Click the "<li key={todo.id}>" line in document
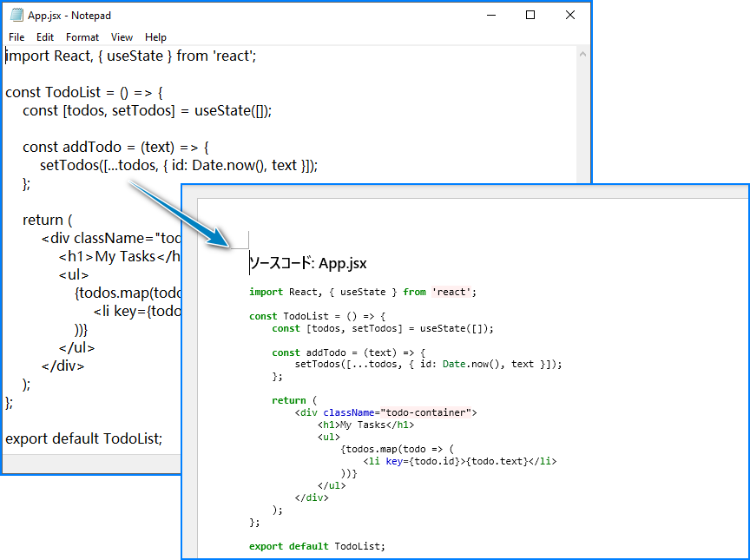 coord(460,461)
